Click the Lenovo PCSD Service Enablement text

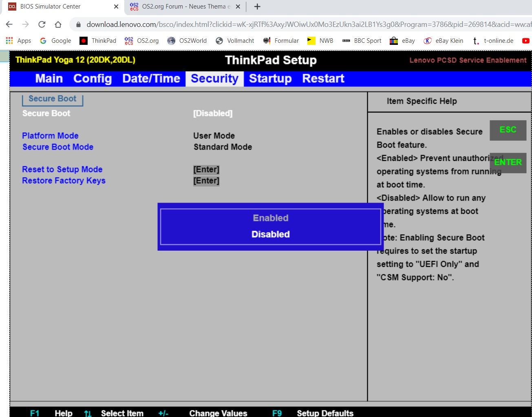[x=468, y=60]
